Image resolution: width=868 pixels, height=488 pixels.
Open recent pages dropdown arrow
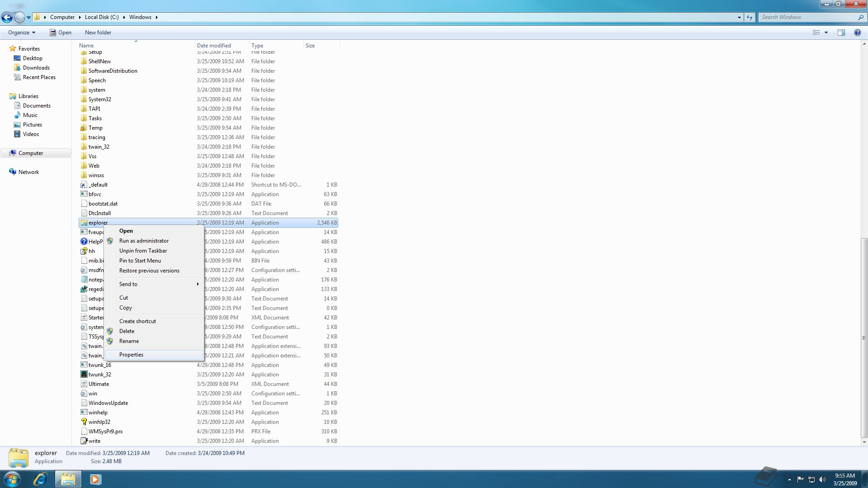point(28,17)
